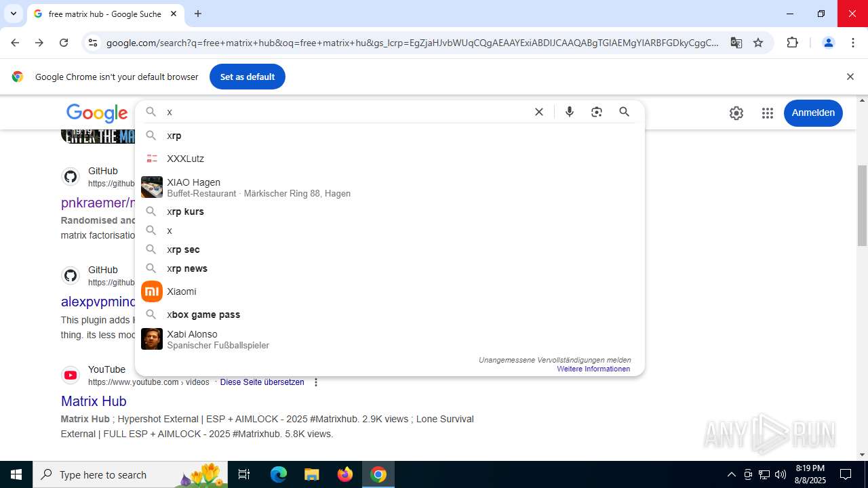The height and width of the screenshot is (488, 868).
Task: Select 'XXXLutz' suggestion
Action: pyautogui.click(x=389, y=159)
